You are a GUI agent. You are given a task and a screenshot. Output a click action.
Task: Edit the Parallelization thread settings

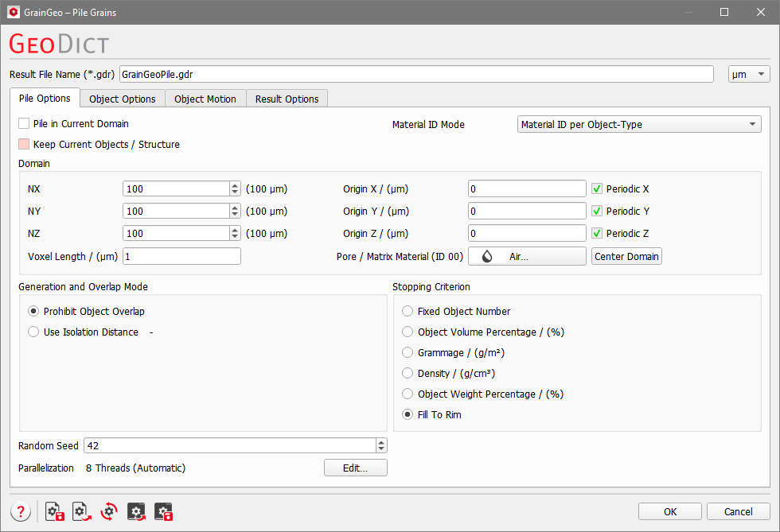pyautogui.click(x=355, y=468)
